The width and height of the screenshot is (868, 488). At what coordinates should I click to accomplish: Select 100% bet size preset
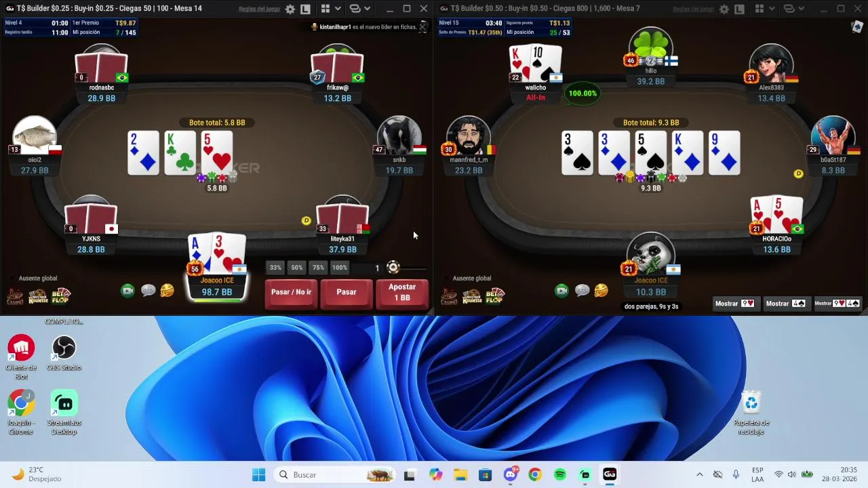(340, 268)
